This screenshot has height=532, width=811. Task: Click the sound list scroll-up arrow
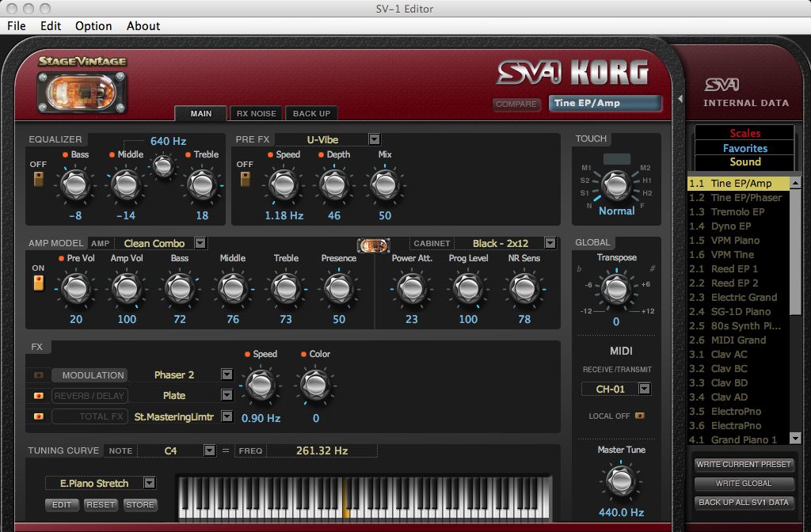[795, 183]
